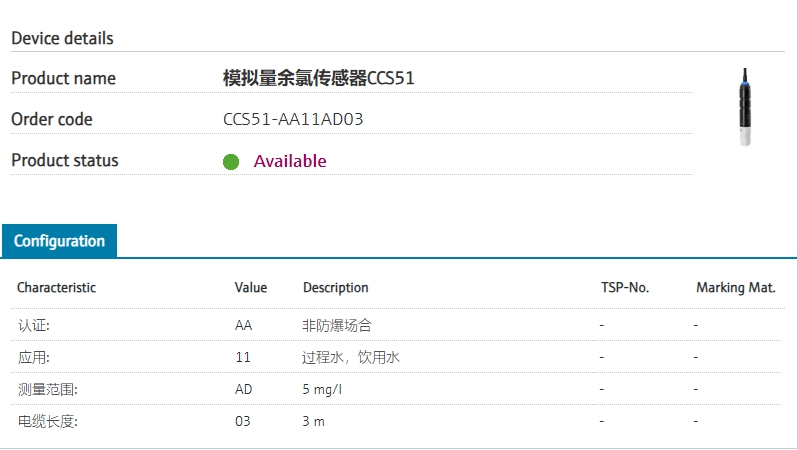Click the AA value cell
The width and height of the screenshot is (798, 450).
(243, 325)
